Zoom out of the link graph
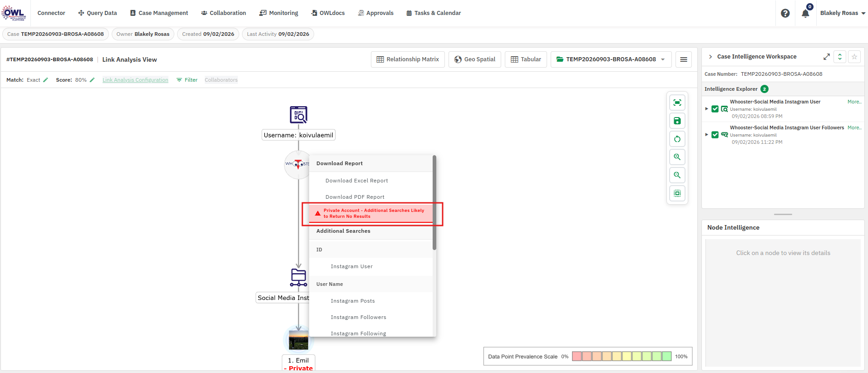Viewport: 868px width, 373px height. [677, 175]
